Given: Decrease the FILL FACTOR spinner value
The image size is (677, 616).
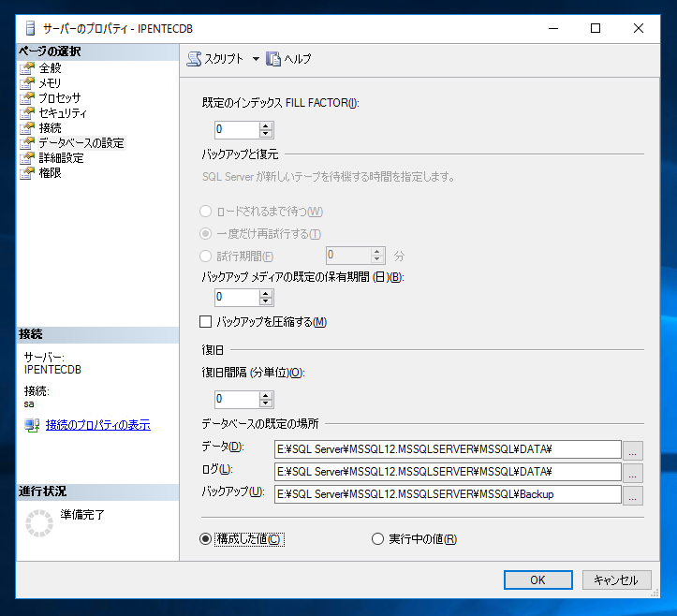Looking at the screenshot, I should pyautogui.click(x=266, y=133).
